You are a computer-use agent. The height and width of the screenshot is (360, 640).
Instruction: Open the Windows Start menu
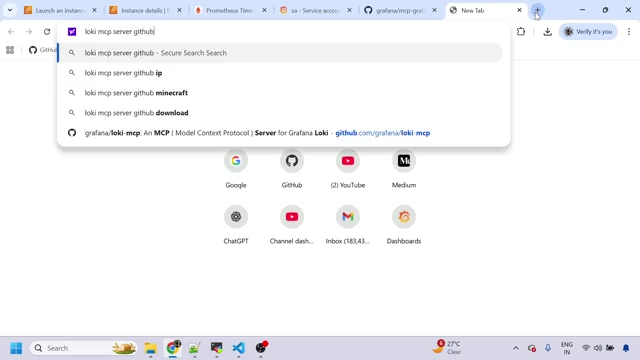click(16, 348)
